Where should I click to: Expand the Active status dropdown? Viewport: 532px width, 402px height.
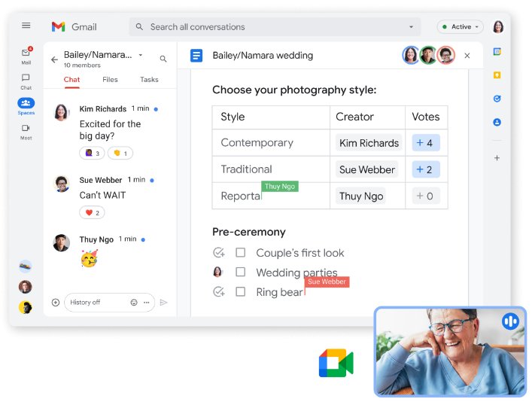tap(461, 27)
